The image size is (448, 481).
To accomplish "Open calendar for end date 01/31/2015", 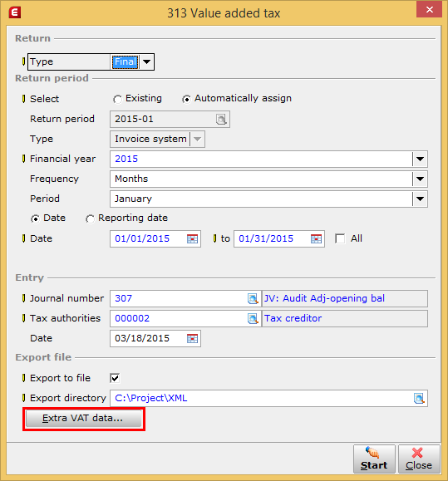I will pyautogui.click(x=316, y=238).
